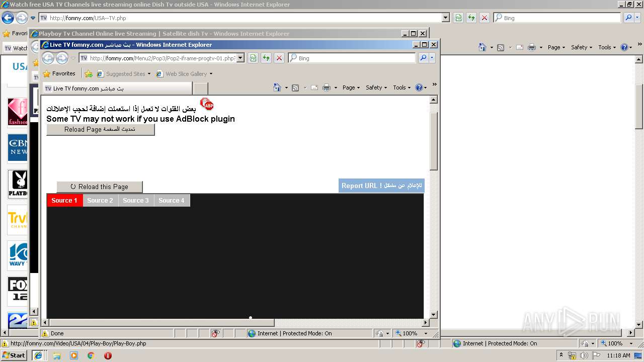Select the Source 4 tab
Screen dimensions: 644x362
172,200
